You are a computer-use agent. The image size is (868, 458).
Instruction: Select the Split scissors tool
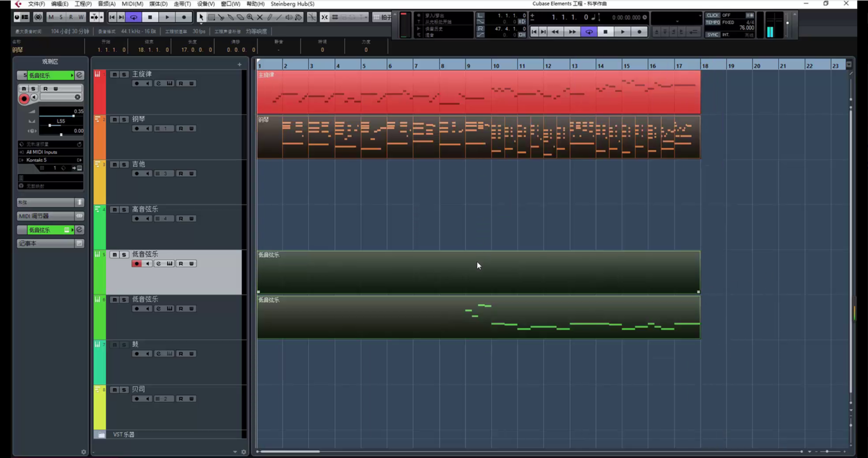tap(221, 17)
